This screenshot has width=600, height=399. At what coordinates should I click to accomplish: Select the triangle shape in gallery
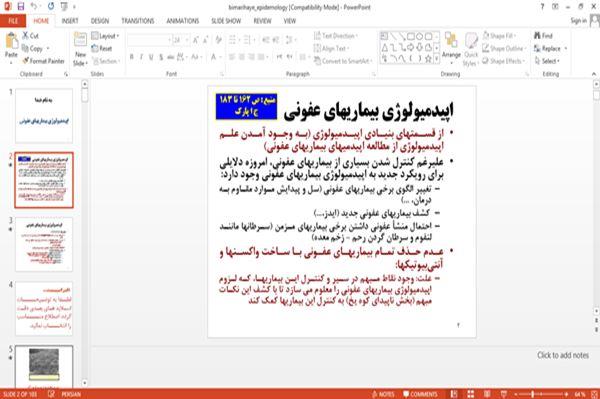click(385, 48)
